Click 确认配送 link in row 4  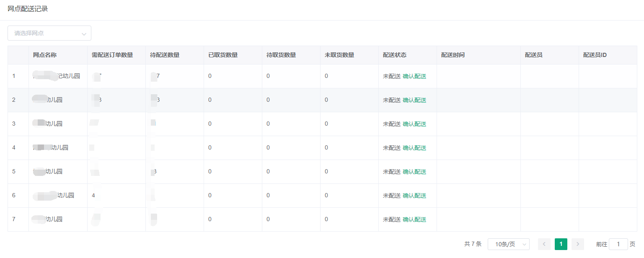pos(414,148)
